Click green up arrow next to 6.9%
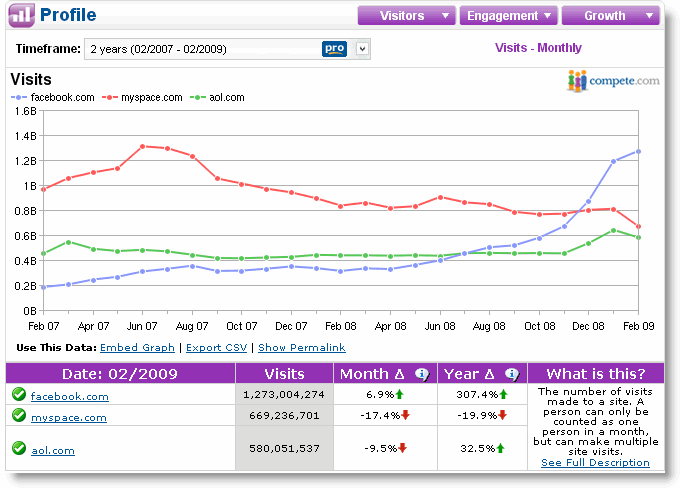The height and width of the screenshot is (489, 681). [400, 394]
